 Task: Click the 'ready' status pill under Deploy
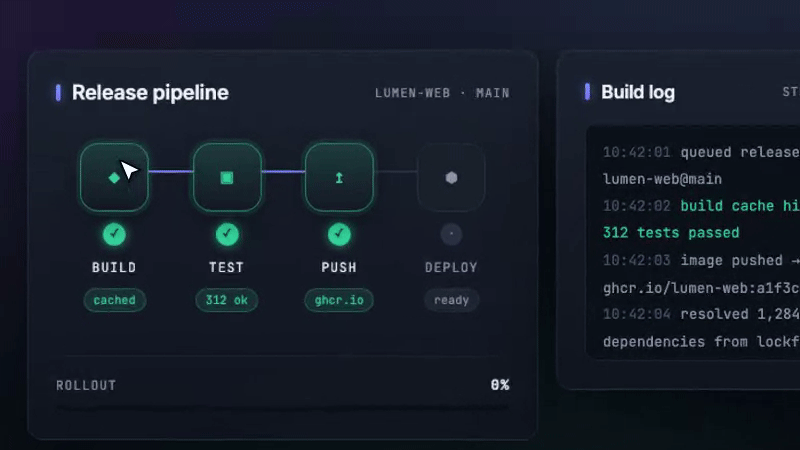[x=452, y=300]
